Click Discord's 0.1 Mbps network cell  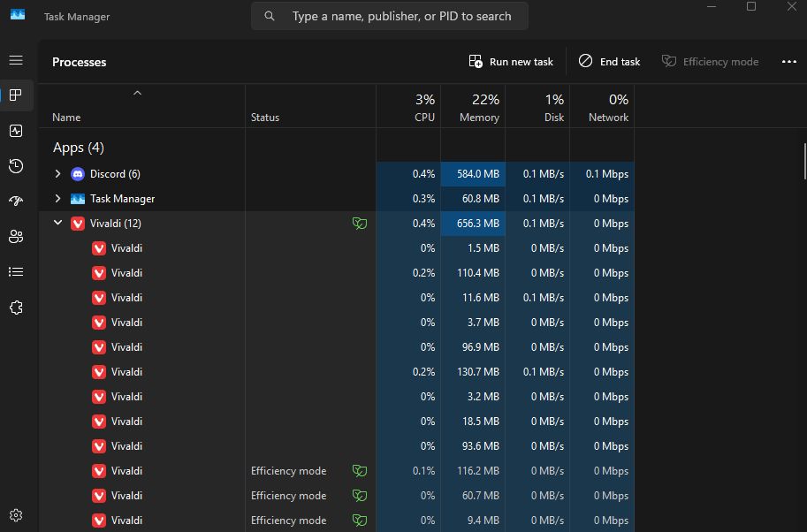(x=602, y=174)
